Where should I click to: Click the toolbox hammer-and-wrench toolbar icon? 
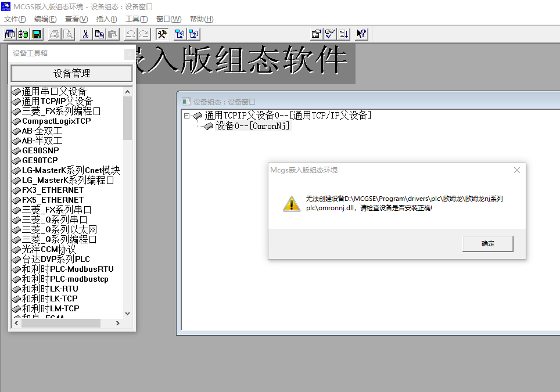(162, 34)
